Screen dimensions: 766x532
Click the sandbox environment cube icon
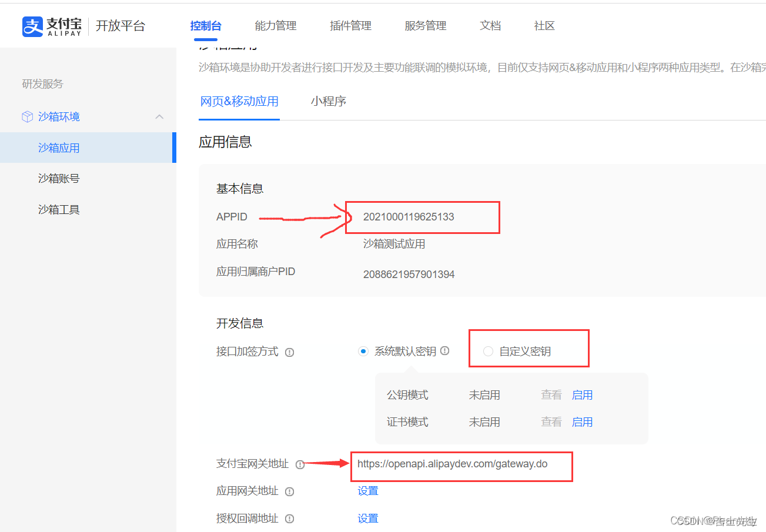27,117
